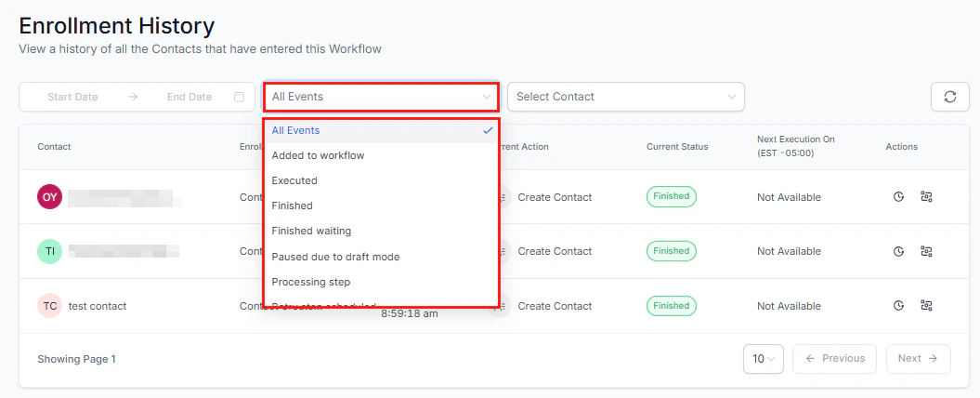View history clock icon for test contact
This screenshot has width=980, height=398.
click(899, 305)
